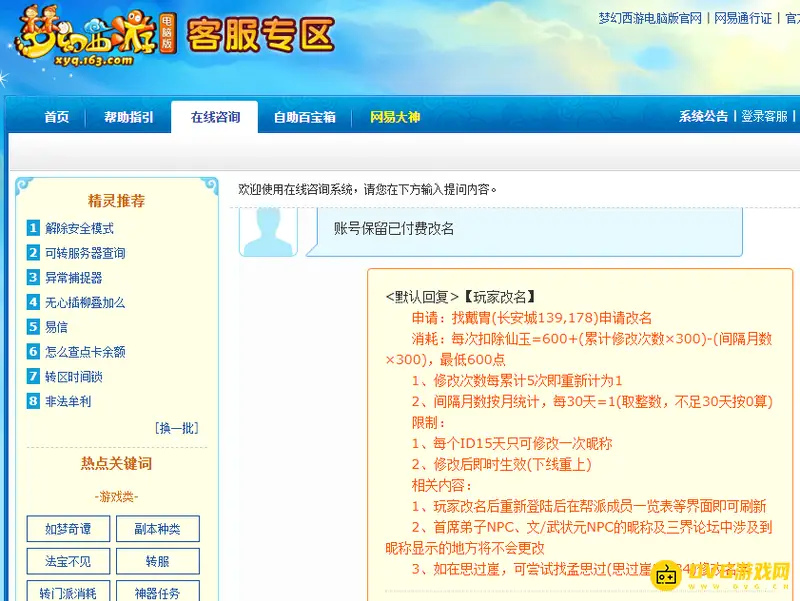The image size is (800, 601).
Task: Click the number 2 icon beside 可转服务器查询
Action: coord(33,253)
